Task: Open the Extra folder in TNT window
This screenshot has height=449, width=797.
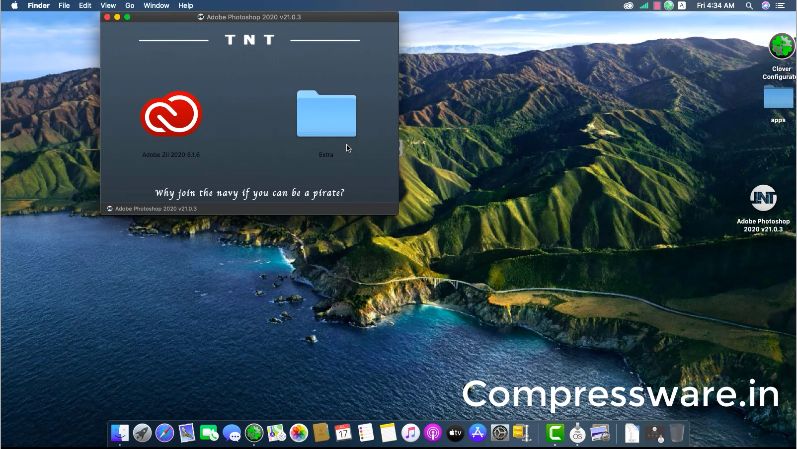Action: pos(326,114)
